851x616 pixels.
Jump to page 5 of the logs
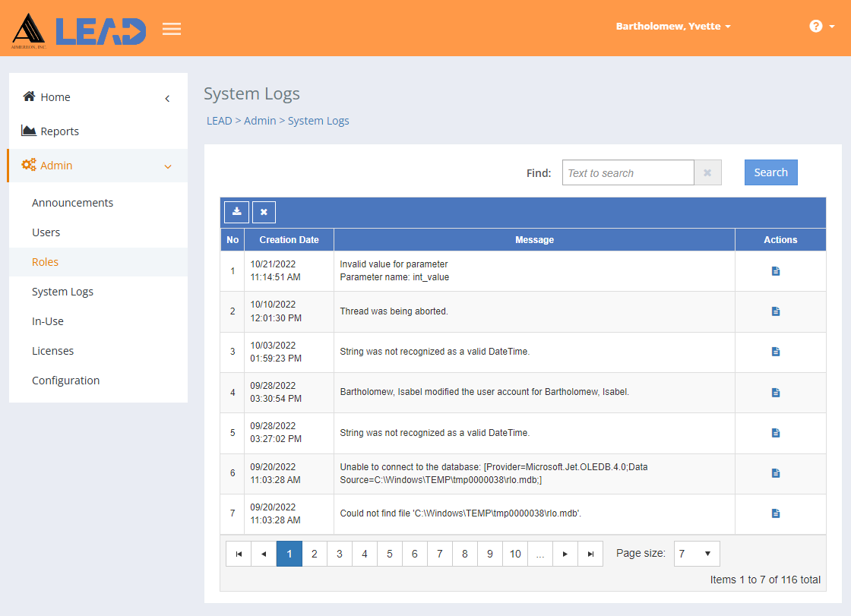click(389, 554)
